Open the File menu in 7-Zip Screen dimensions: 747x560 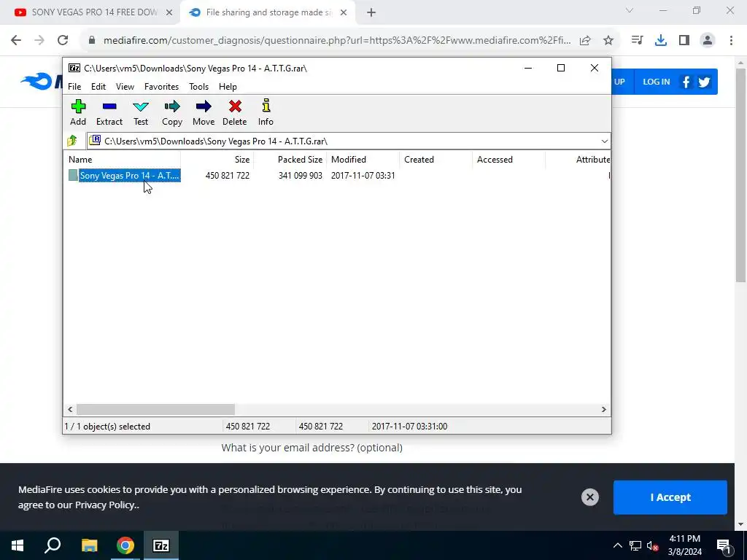coord(74,87)
